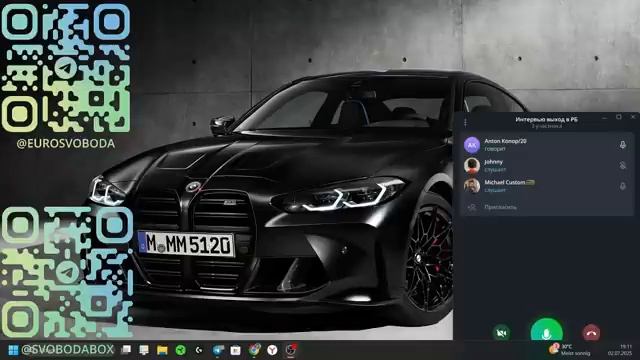
Task: Open the red-badged dark app taskbar icon
Action: click(291, 350)
